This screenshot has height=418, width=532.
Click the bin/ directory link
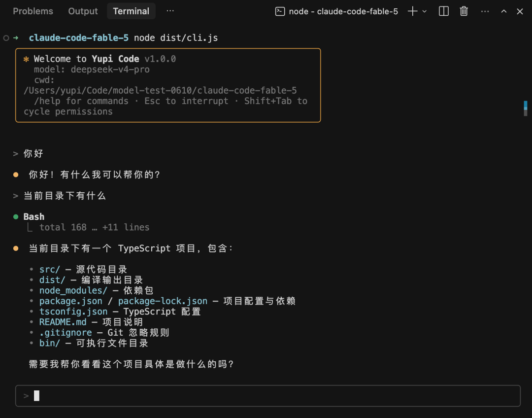tap(50, 343)
